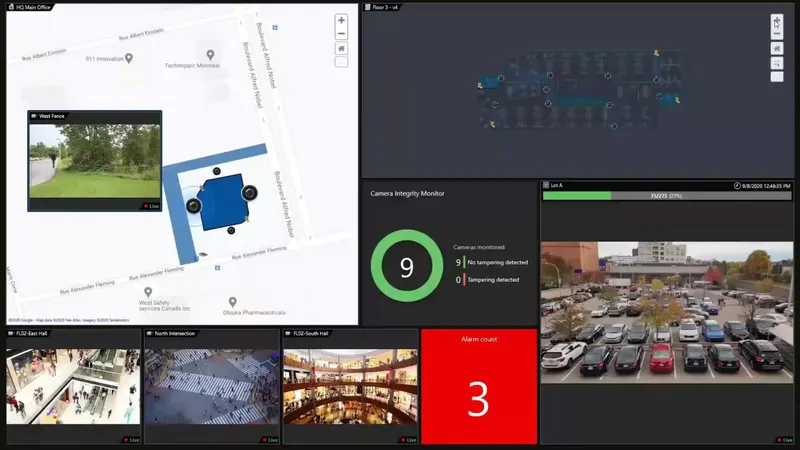Zoom in on the HQ Main Office map
800x450 pixels.
pos(341,20)
